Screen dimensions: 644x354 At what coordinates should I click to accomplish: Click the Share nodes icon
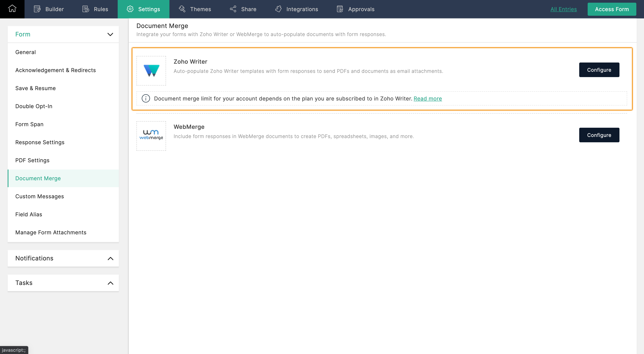click(233, 9)
